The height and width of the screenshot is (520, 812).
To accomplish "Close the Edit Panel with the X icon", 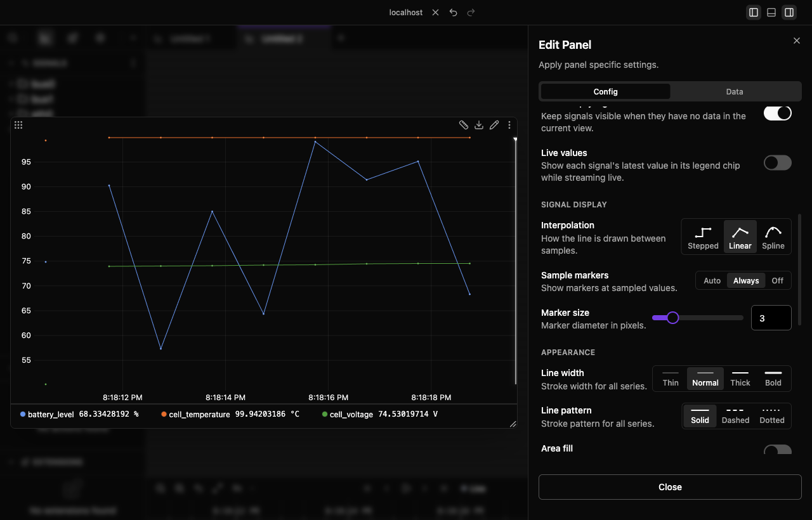I will 797,41.
